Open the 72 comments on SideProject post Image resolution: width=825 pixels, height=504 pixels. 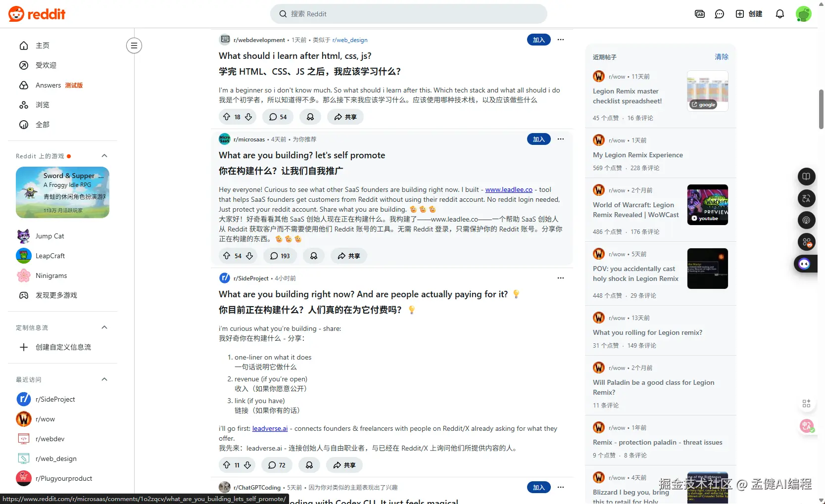tap(277, 465)
